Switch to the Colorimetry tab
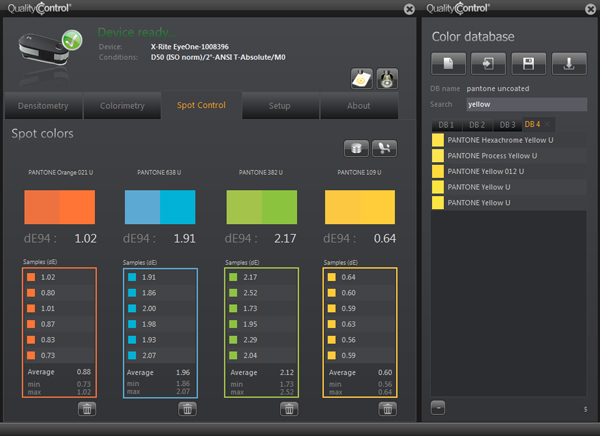Screen dimensions: 600x436 [x=122, y=106]
